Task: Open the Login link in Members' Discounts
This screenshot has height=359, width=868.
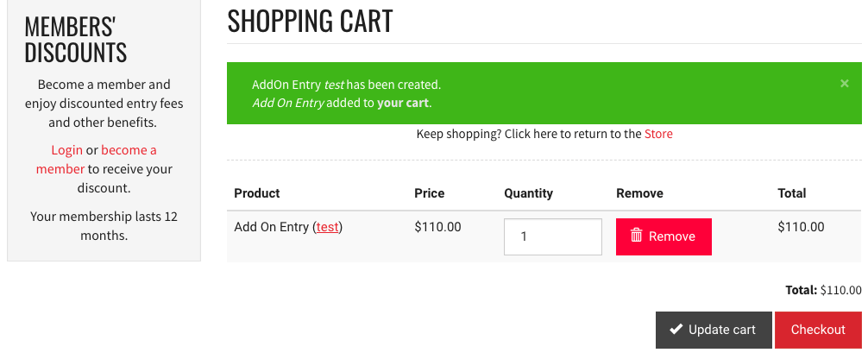Action: coord(67,150)
